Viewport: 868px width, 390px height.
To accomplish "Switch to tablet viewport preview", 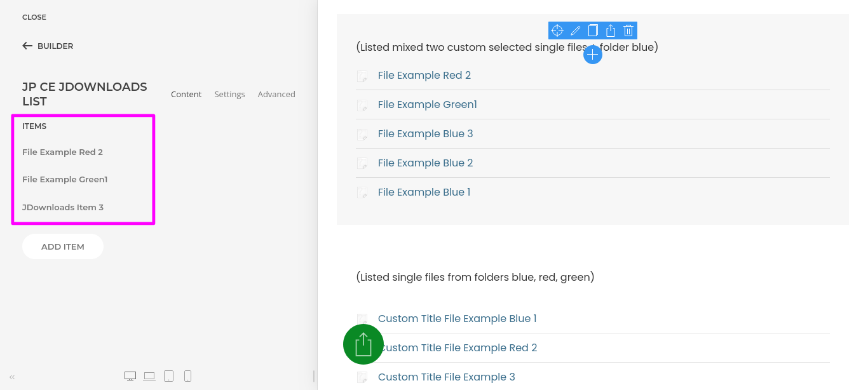I will coord(168,376).
